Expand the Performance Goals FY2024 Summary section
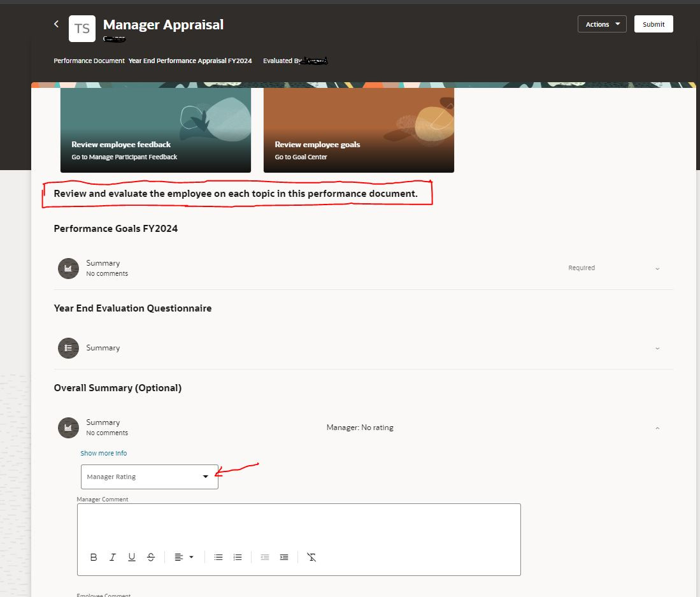Screen dimensions: 700x597 pyautogui.click(x=657, y=268)
